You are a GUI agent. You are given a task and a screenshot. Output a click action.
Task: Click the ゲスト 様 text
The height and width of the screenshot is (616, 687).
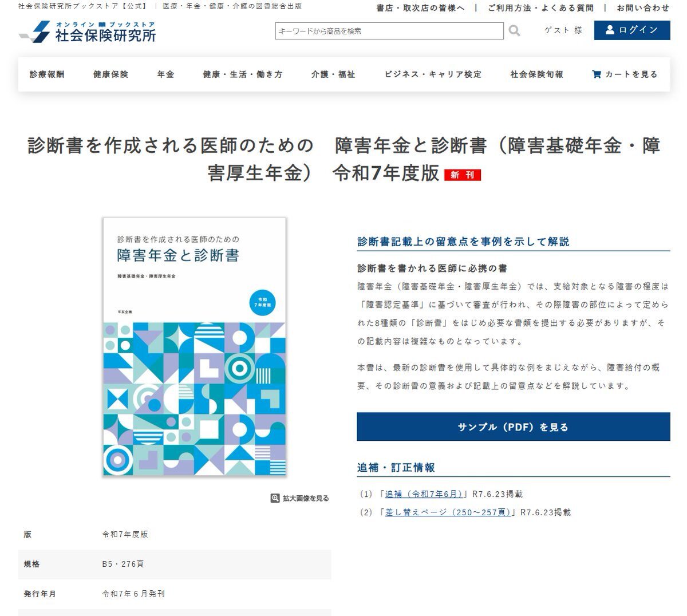[x=563, y=30]
